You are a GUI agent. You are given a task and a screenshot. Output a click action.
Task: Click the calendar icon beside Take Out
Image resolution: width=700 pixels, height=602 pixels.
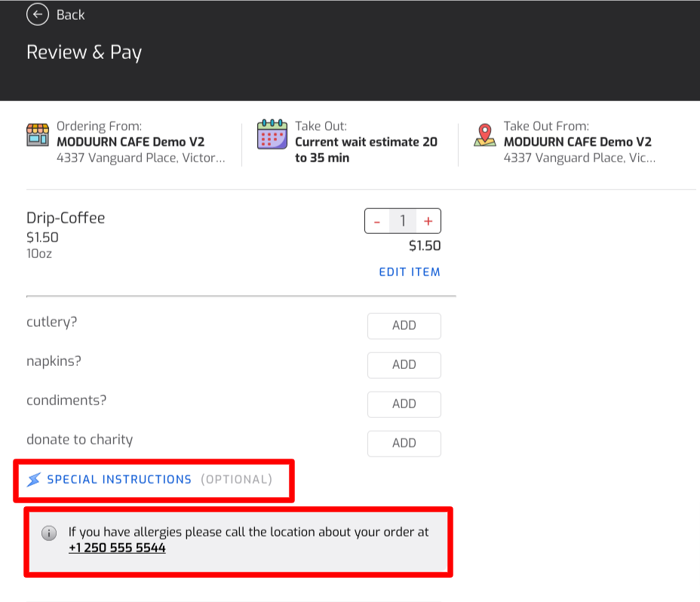pyautogui.click(x=272, y=134)
